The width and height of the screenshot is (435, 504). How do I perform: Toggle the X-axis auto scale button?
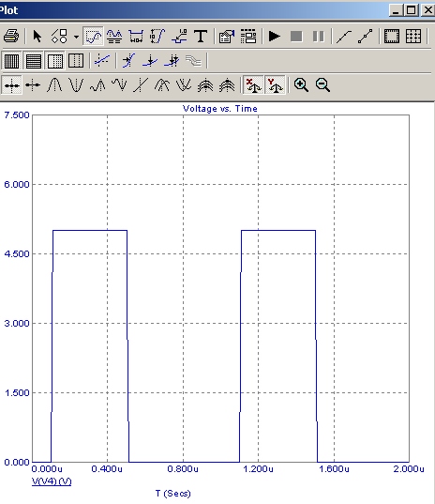tap(254, 85)
